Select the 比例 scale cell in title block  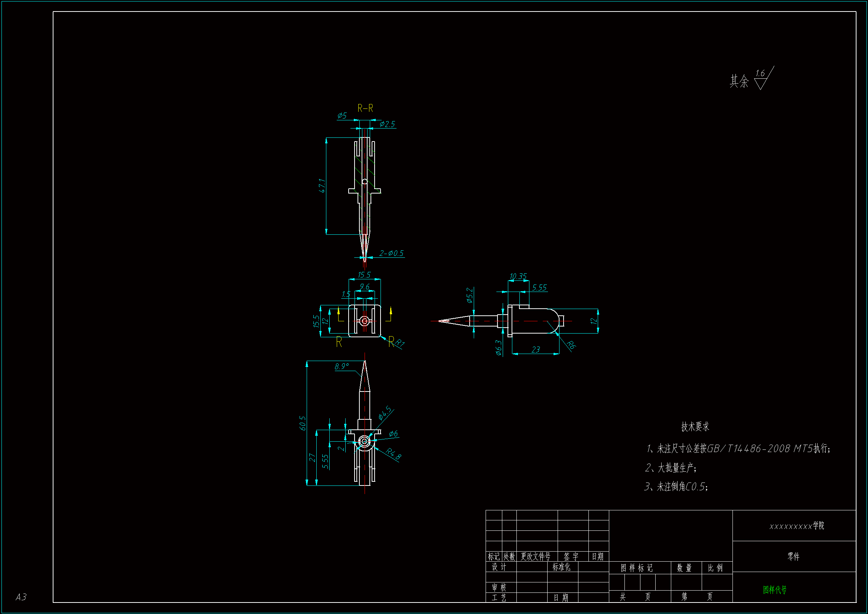[715, 568]
